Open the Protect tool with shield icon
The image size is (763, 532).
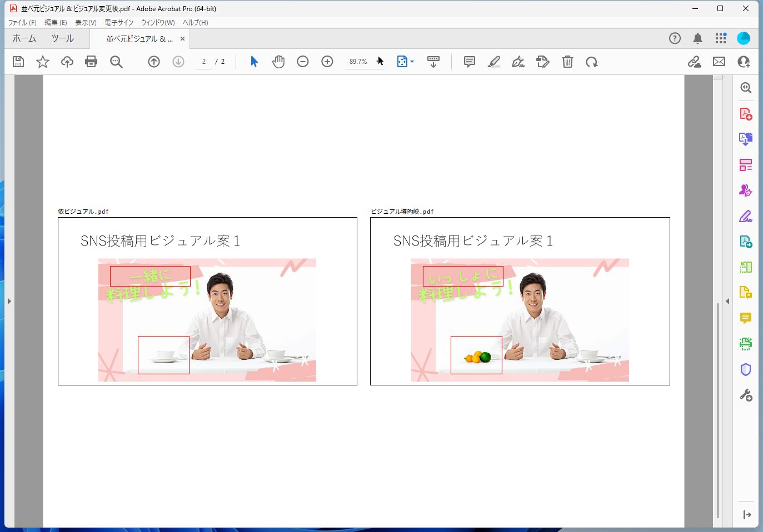tap(746, 369)
